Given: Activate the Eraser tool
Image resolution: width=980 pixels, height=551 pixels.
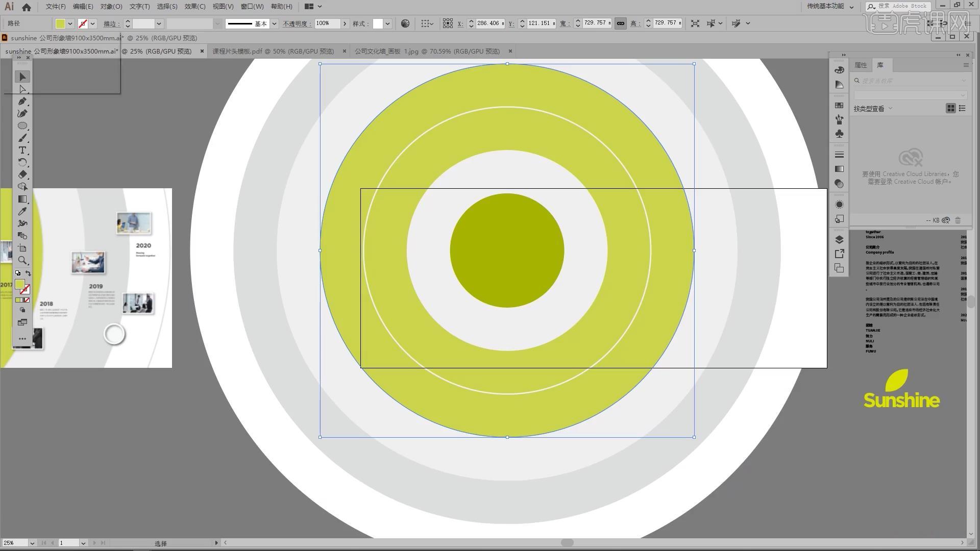Looking at the screenshot, I should [x=22, y=174].
